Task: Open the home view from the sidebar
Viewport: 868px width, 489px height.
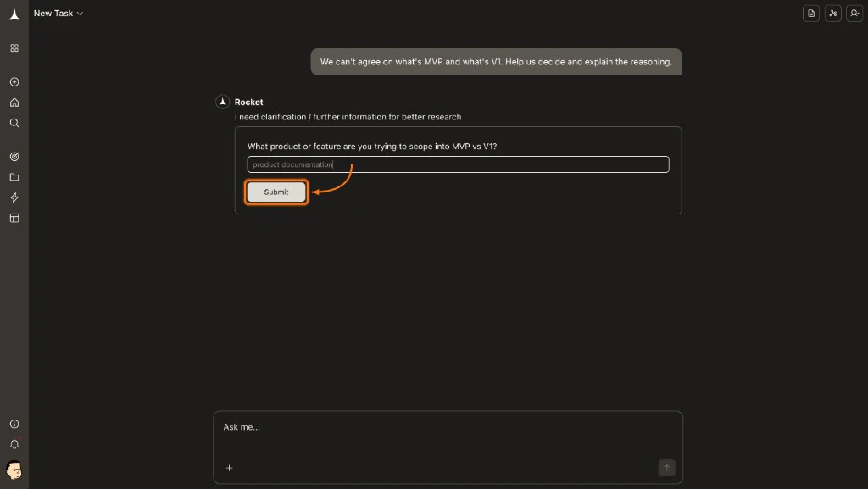Action: [x=14, y=103]
